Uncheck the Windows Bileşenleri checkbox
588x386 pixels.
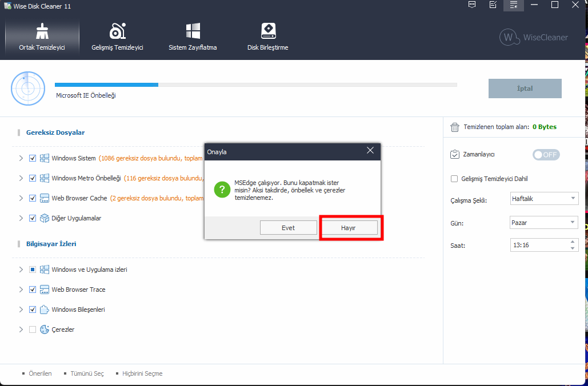[x=33, y=309]
